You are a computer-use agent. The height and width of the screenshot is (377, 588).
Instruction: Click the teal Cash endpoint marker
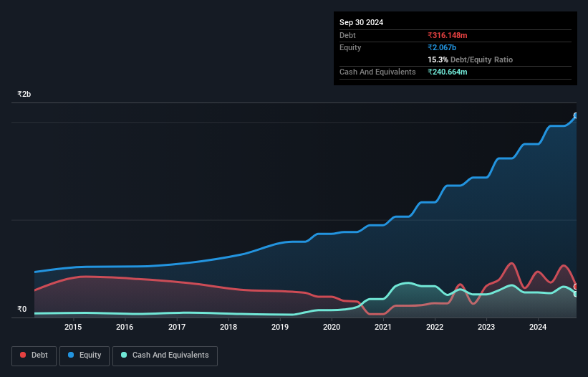tap(577, 294)
